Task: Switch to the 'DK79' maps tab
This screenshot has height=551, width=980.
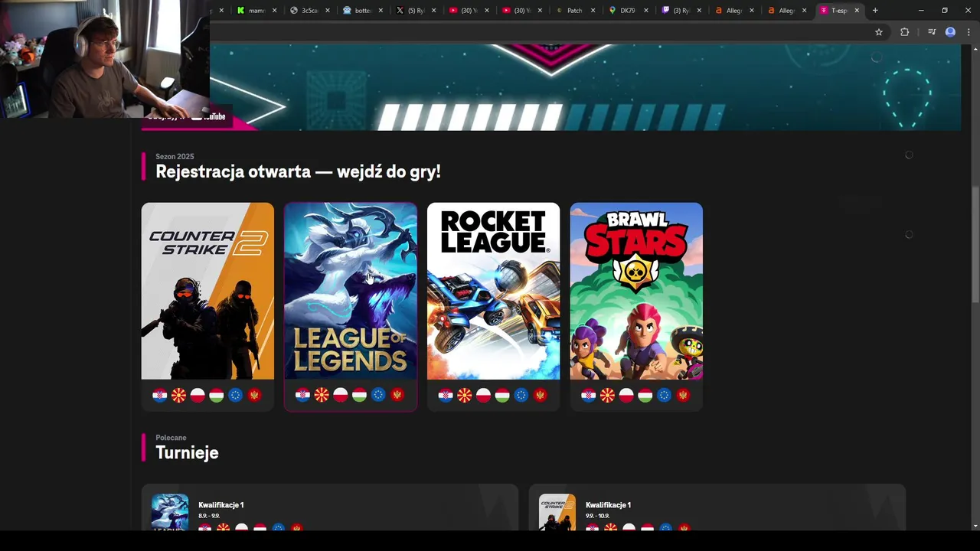Action: click(627, 10)
